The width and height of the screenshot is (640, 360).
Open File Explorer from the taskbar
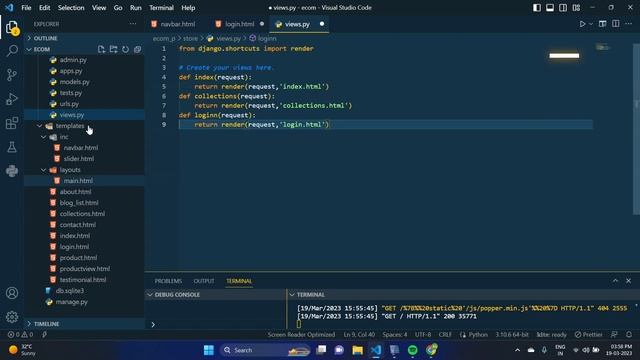[x=358, y=350]
